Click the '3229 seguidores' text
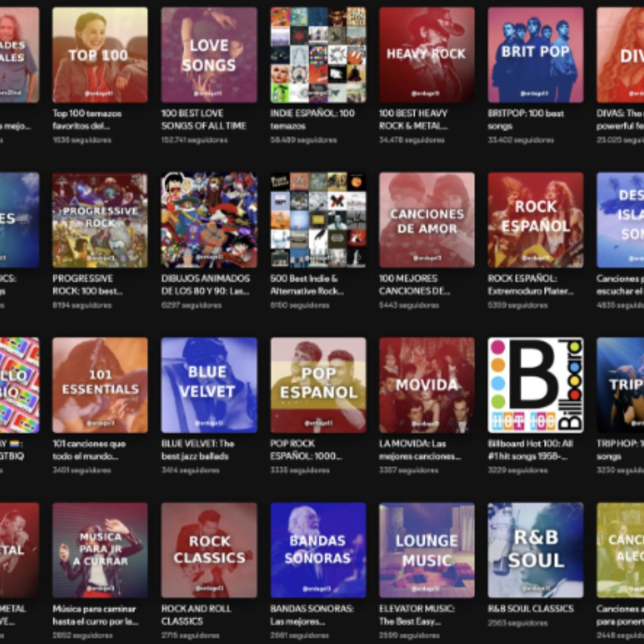 click(x=518, y=470)
